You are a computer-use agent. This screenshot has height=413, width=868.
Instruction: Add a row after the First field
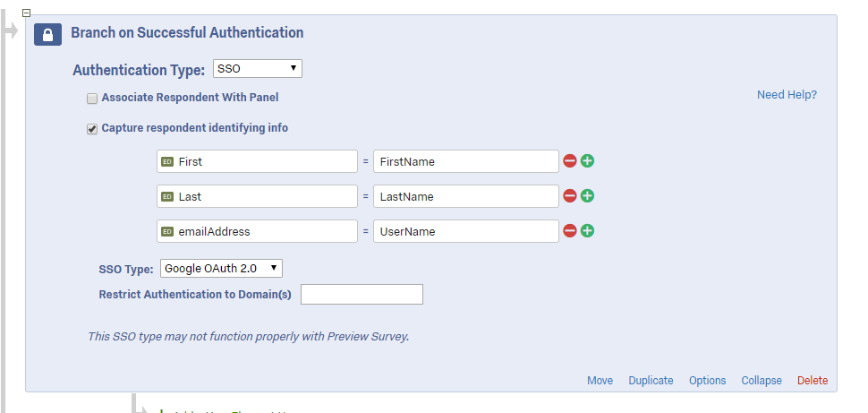pyautogui.click(x=587, y=160)
